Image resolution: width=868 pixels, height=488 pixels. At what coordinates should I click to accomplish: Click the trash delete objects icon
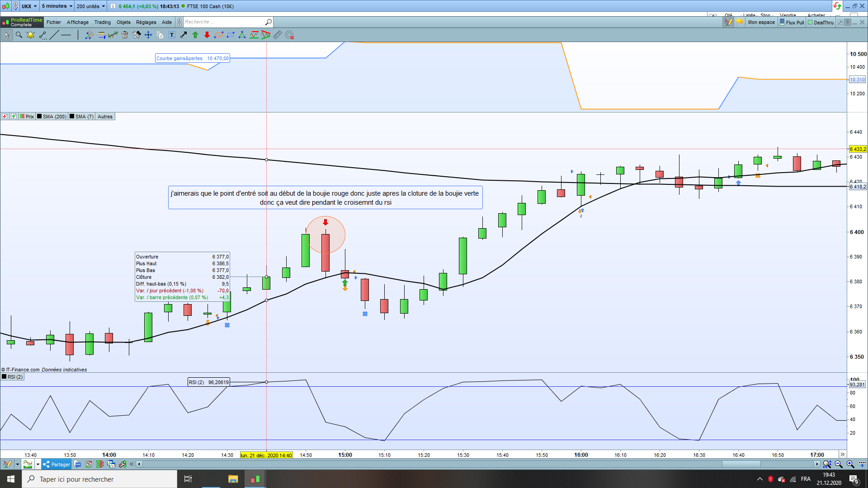125,35
